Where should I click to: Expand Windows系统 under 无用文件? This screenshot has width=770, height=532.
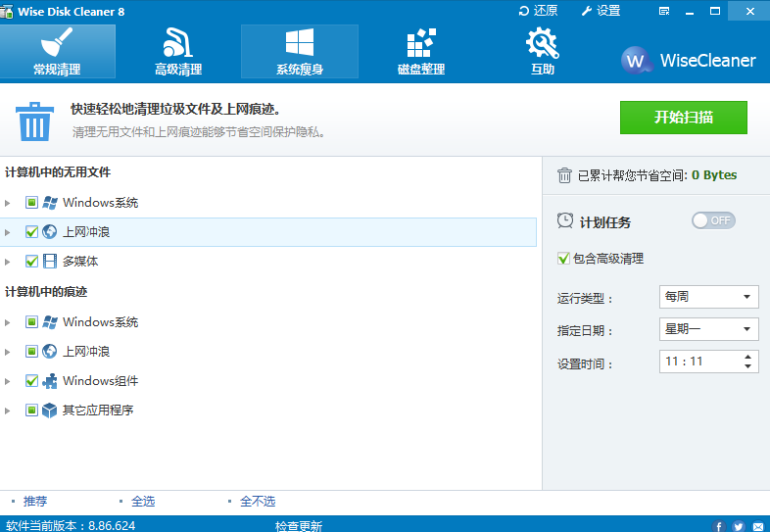(x=8, y=203)
